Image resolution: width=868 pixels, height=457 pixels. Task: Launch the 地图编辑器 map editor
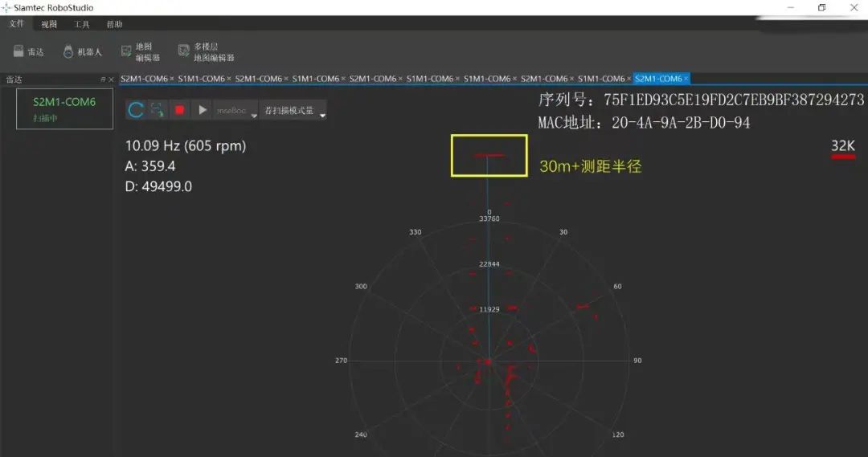click(x=141, y=52)
